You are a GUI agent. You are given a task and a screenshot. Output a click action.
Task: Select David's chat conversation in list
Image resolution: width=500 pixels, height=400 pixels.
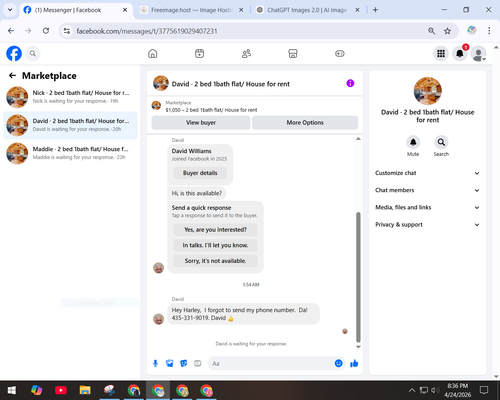pos(70,125)
